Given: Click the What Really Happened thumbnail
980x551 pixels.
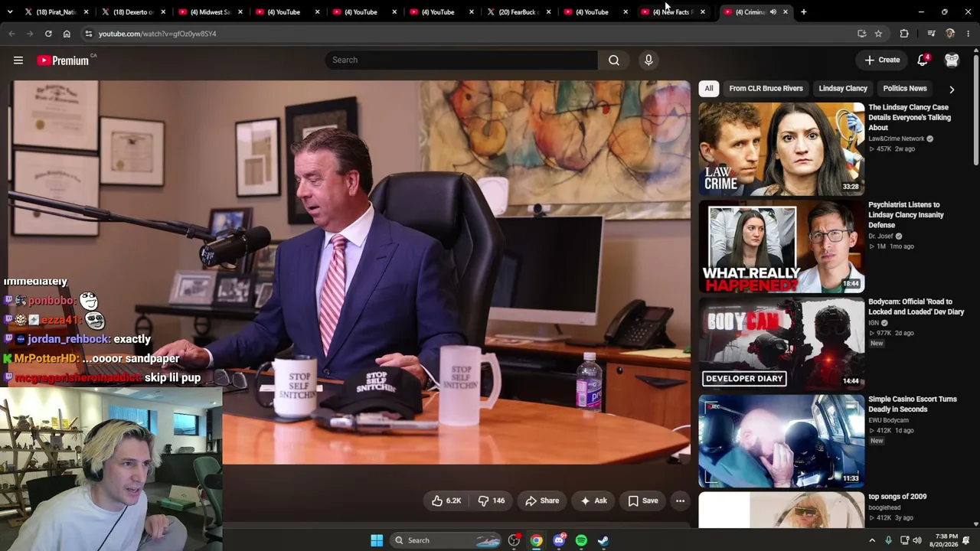Looking at the screenshot, I should [781, 246].
